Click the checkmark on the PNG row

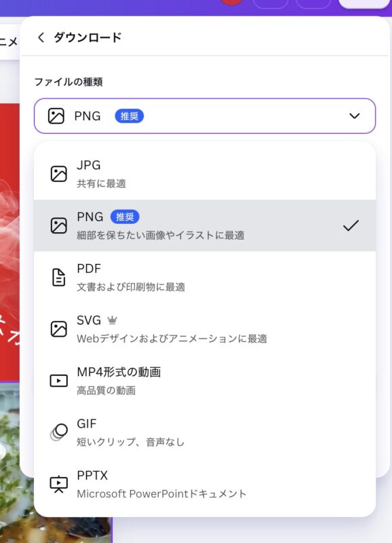point(351,225)
